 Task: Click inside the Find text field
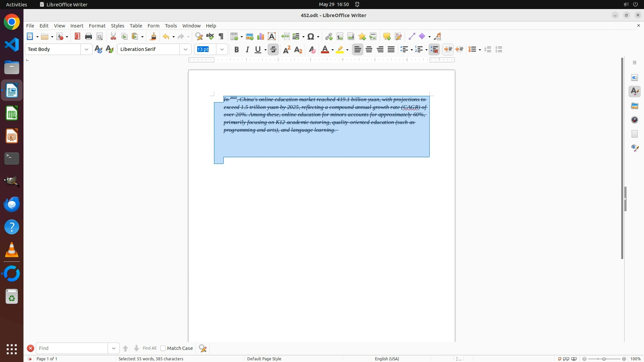click(72, 348)
